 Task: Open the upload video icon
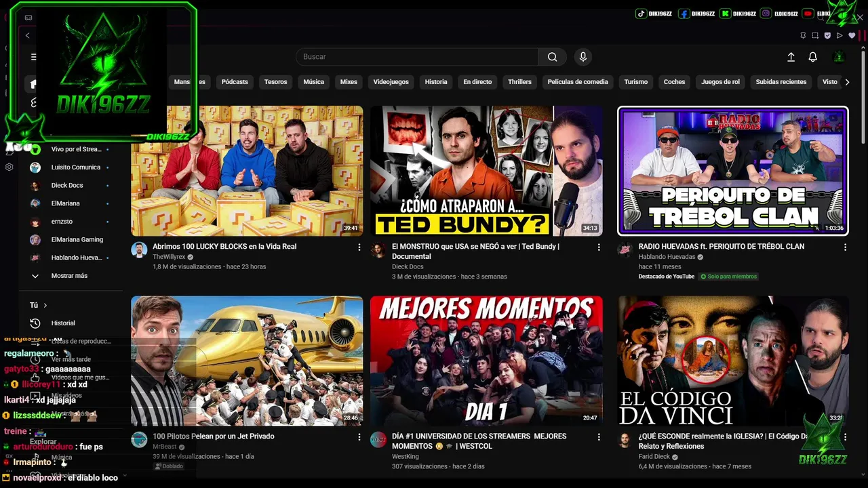pyautogui.click(x=791, y=57)
